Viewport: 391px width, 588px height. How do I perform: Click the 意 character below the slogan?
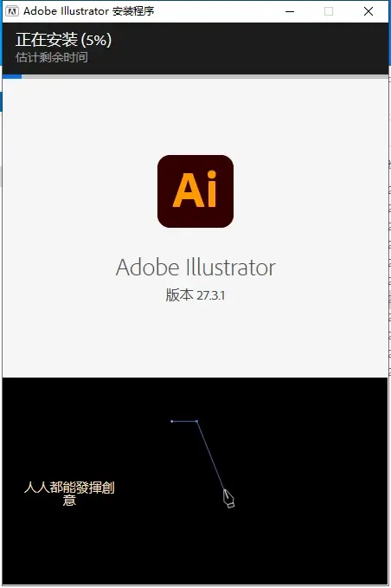point(69,501)
